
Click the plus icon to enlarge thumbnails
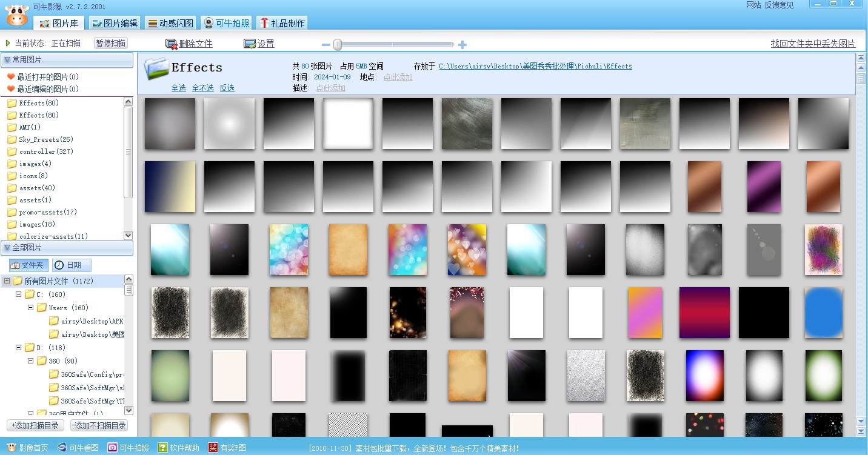(x=462, y=45)
